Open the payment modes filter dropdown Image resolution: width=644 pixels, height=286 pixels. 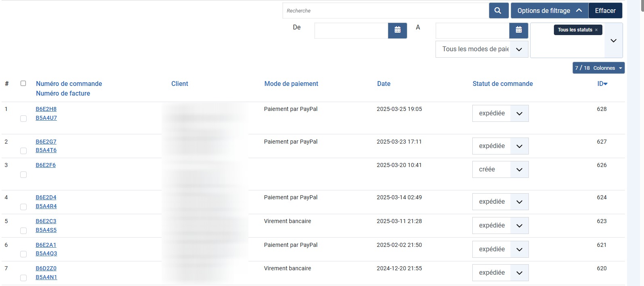click(x=482, y=49)
